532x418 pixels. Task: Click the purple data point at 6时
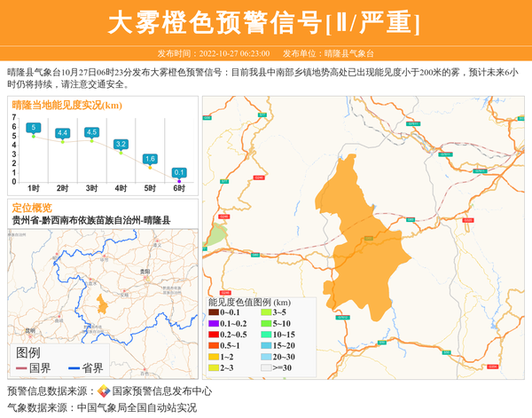(x=179, y=181)
